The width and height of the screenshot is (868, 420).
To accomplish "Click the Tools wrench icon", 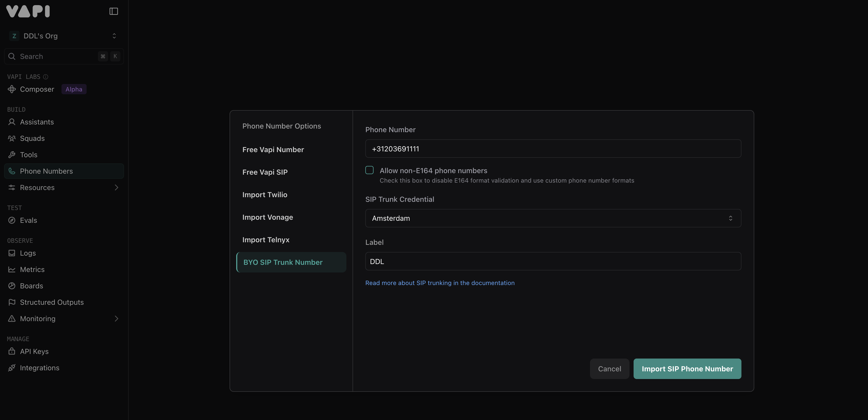I will click(x=12, y=155).
